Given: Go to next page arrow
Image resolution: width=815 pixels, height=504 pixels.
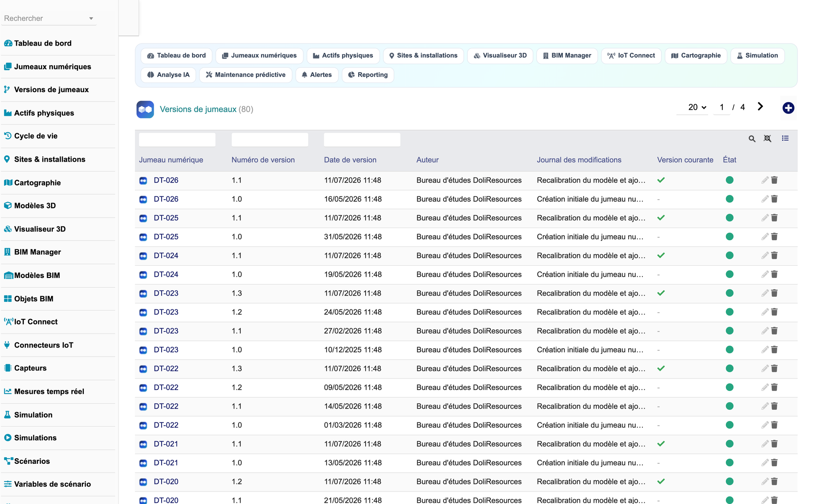Looking at the screenshot, I should pos(760,107).
